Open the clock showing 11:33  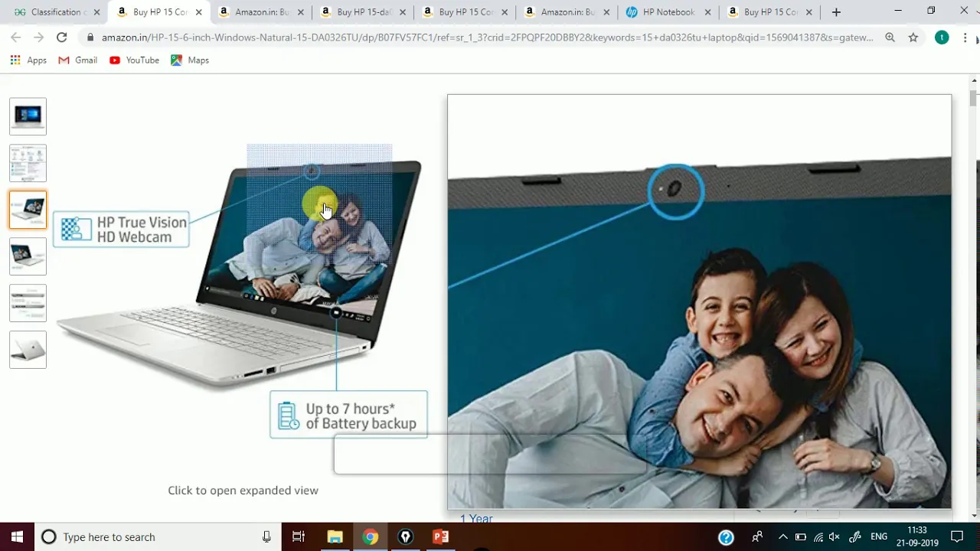[916, 536]
